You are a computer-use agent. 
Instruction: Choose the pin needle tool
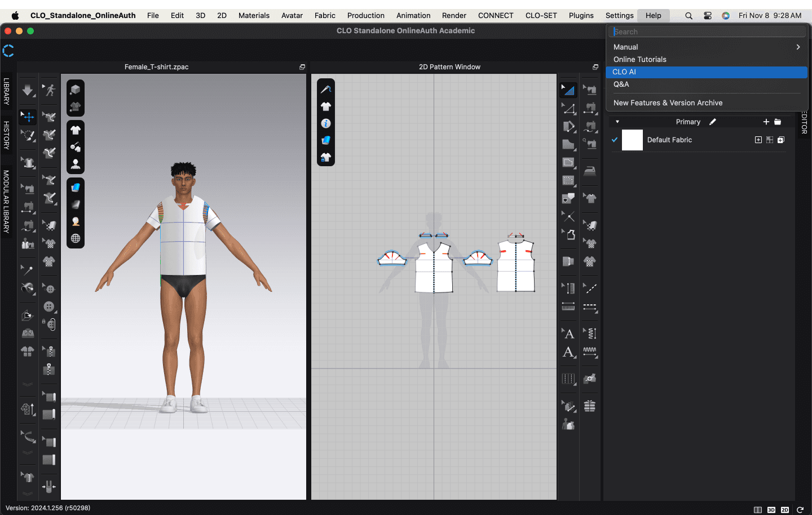(x=28, y=270)
